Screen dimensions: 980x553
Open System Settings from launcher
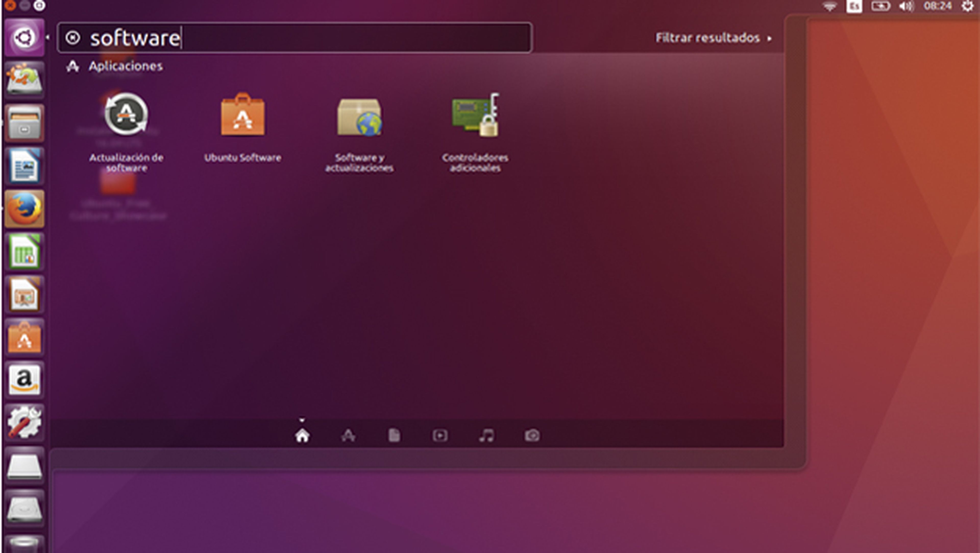point(24,423)
